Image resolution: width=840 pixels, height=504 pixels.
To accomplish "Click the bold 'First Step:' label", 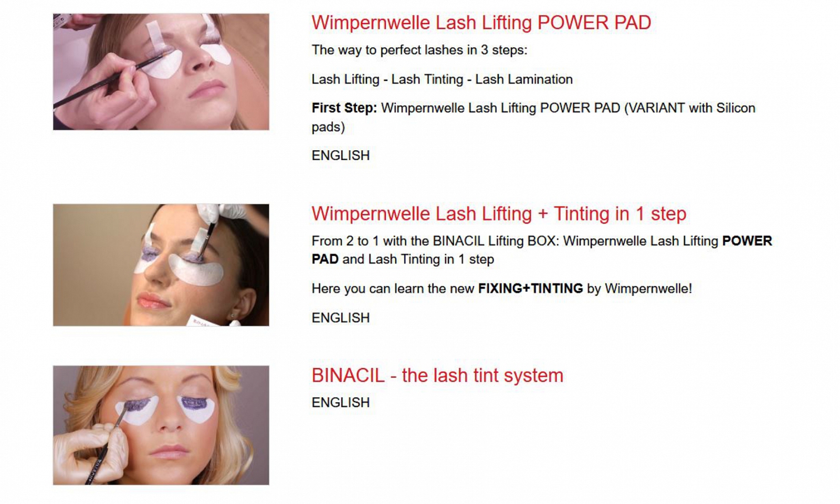I will pyautogui.click(x=344, y=108).
